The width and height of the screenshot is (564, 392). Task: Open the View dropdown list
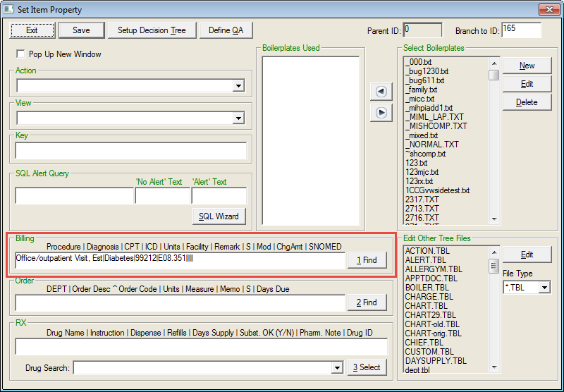[238, 118]
